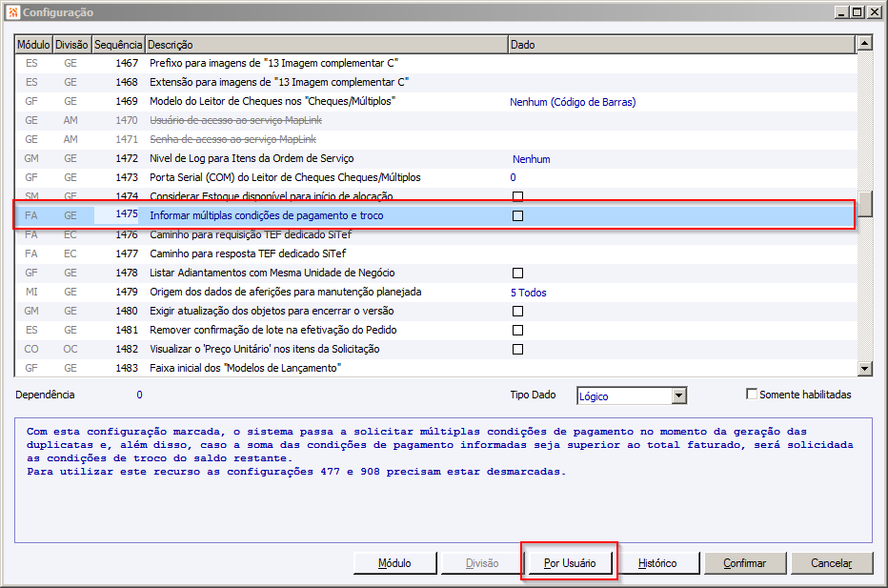
Task: Click the MI module cell in row 1479
Action: coord(31,293)
